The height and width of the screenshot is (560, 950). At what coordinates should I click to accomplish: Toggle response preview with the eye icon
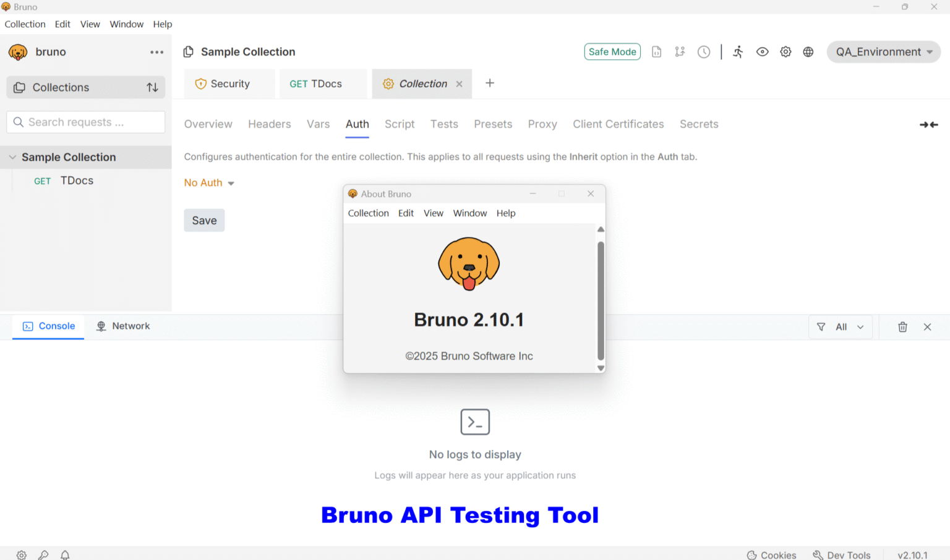[x=762, y=52]
